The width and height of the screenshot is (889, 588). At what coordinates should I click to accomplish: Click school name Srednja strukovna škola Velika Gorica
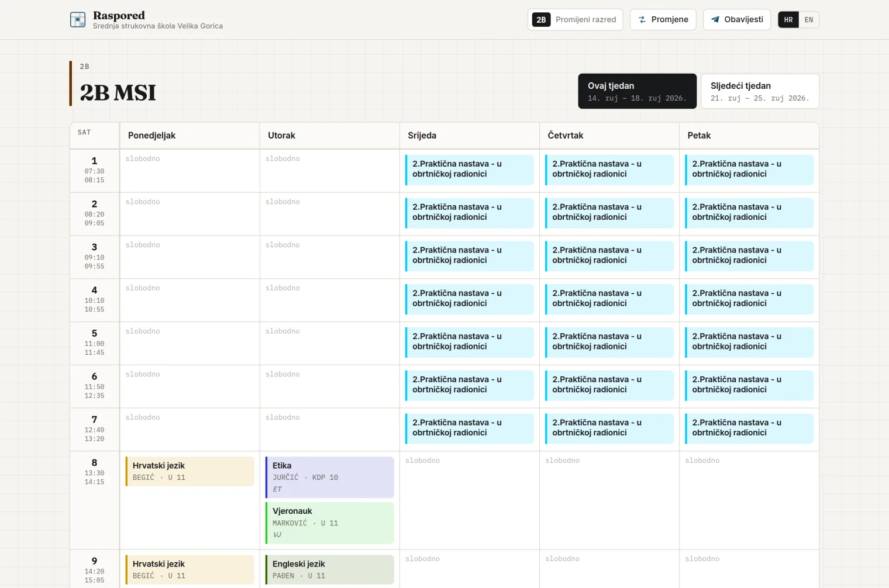[x=158, y=26]
